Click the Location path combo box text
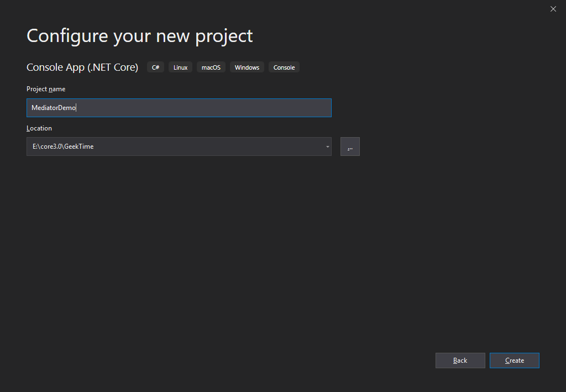 [x=63, y=147]
